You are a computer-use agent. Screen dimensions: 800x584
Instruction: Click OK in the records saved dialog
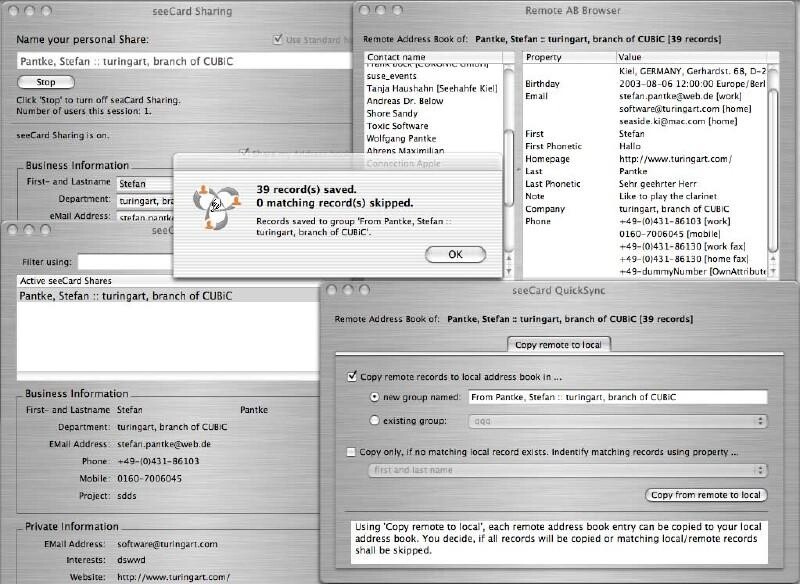click(x=455, y=254)
